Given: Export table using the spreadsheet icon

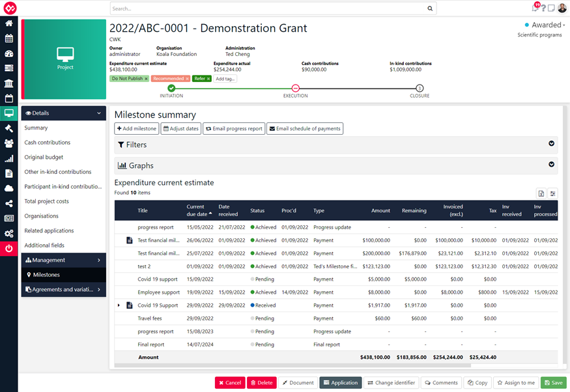Looking at the screenshot, I should pyautogui.click(x=541, y=193).
